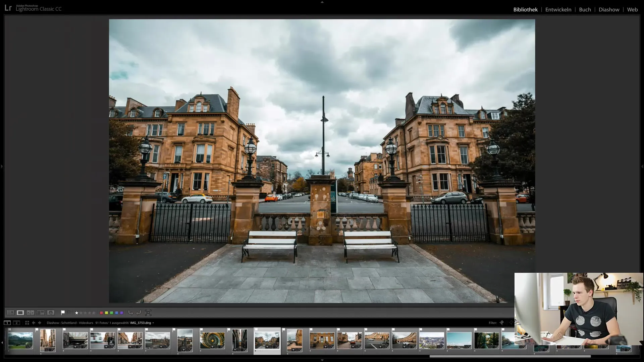Toggle flag on the spiral staircase thumbnail
The height and width of the screenshot is (362, 644).
coord(201,329)
